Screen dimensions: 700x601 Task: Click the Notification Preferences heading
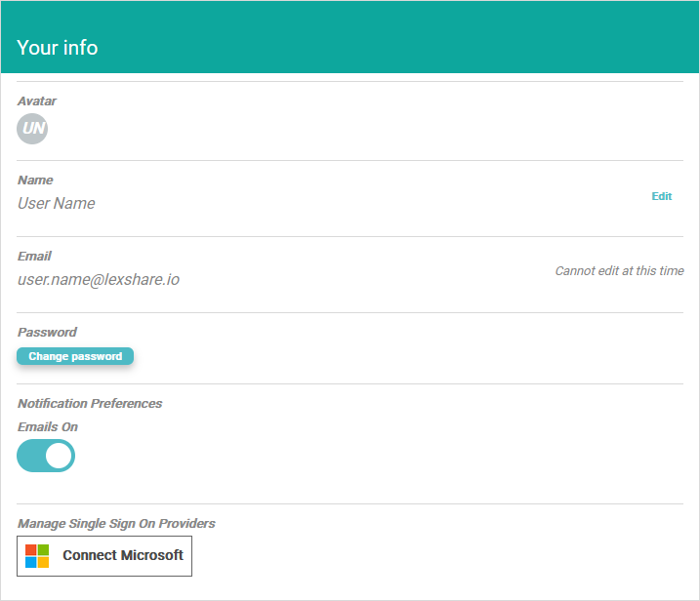pyautogui.click(x=90, y=403)
